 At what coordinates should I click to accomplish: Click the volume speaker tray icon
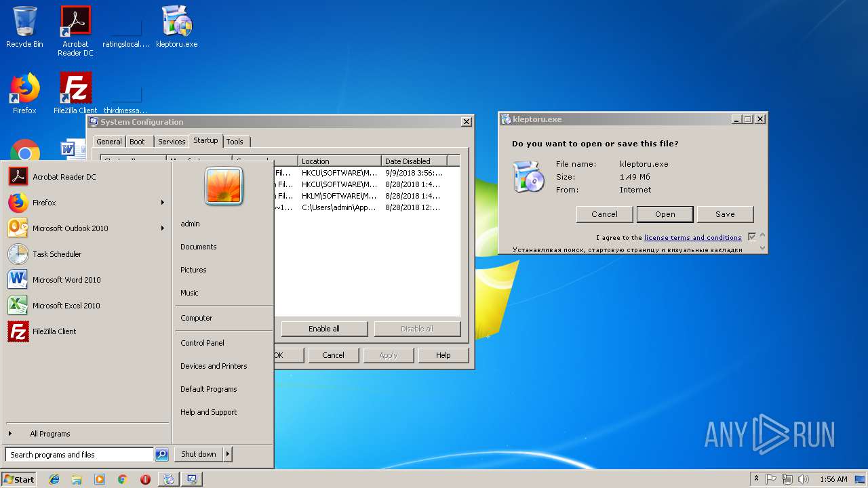[x=804, y=479]
